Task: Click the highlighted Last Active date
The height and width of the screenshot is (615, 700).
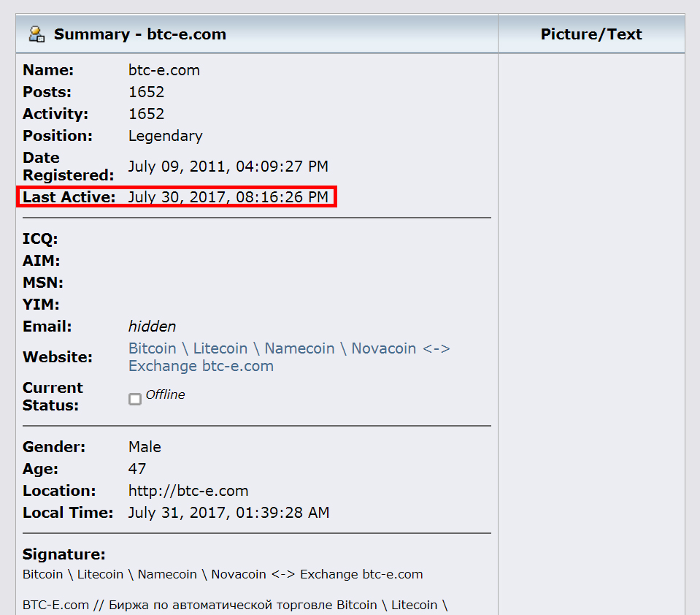Action: (228, 197)
